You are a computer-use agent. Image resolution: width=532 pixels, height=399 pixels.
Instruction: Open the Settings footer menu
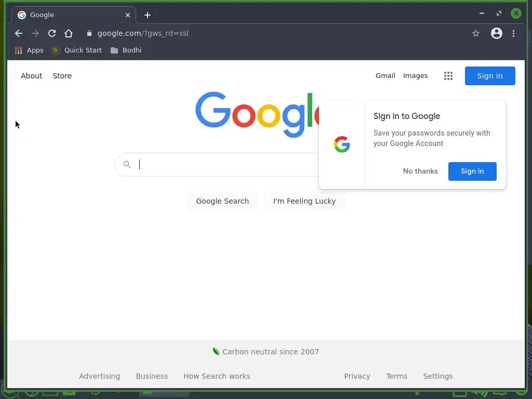coord(437,376)
